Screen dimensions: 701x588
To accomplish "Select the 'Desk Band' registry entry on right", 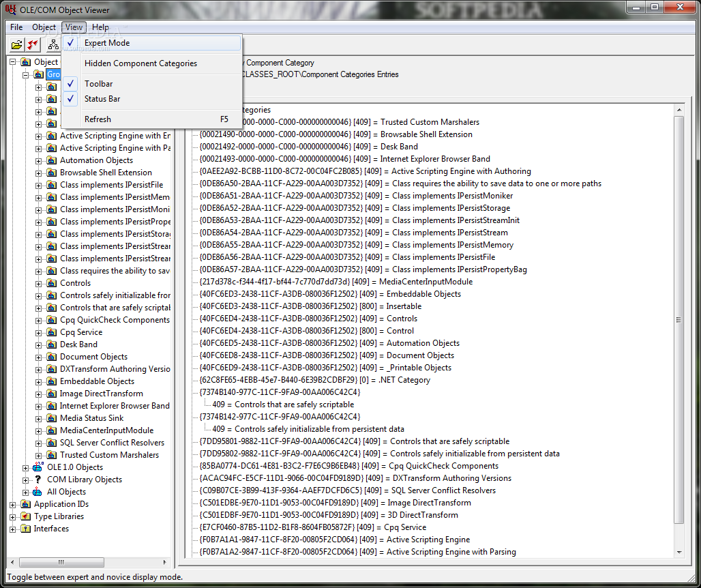I will 308,147.
